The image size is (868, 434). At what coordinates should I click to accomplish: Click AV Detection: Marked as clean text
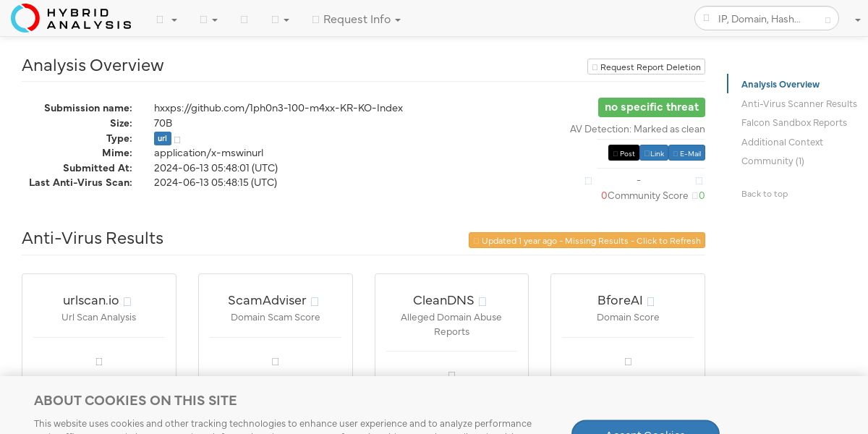(637, 129)
